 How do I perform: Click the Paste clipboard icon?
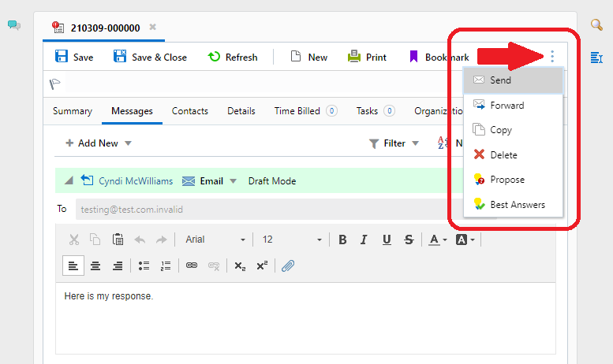click(118, 240)
